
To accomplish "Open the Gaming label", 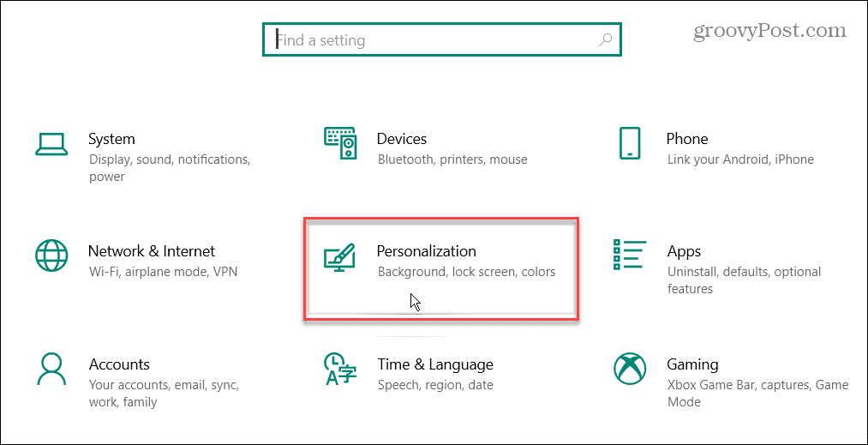I will [692, 364].
